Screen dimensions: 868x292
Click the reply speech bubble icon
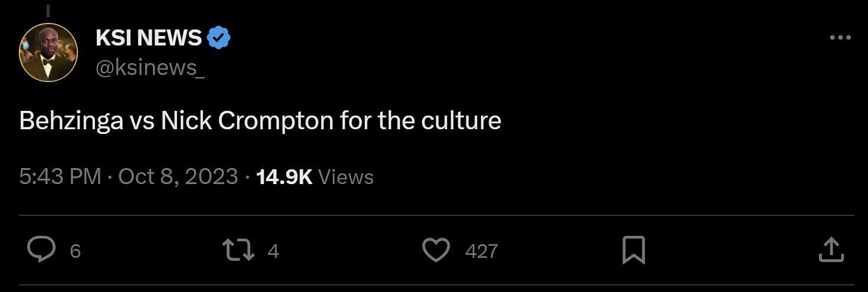coord(42,250)
